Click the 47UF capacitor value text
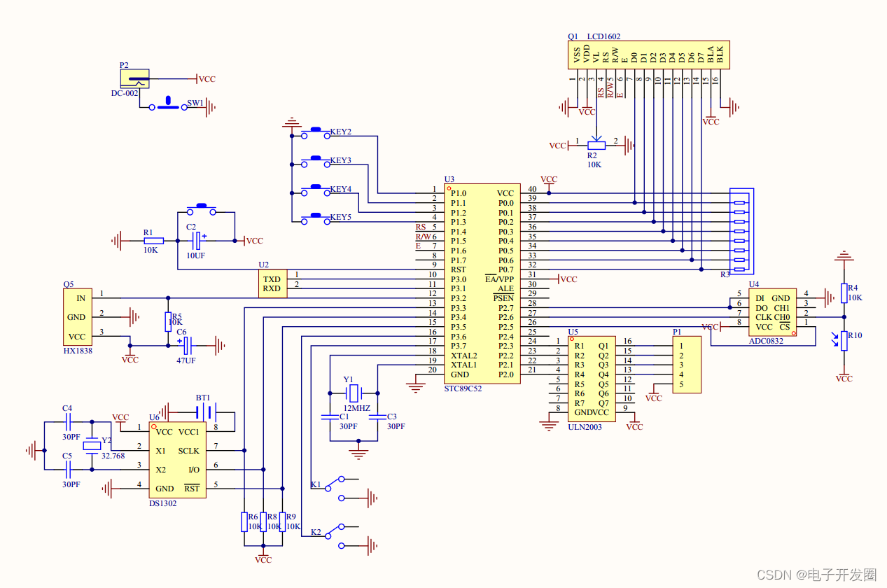The width and height of the screenshot is (887, 588). (186, 360)
